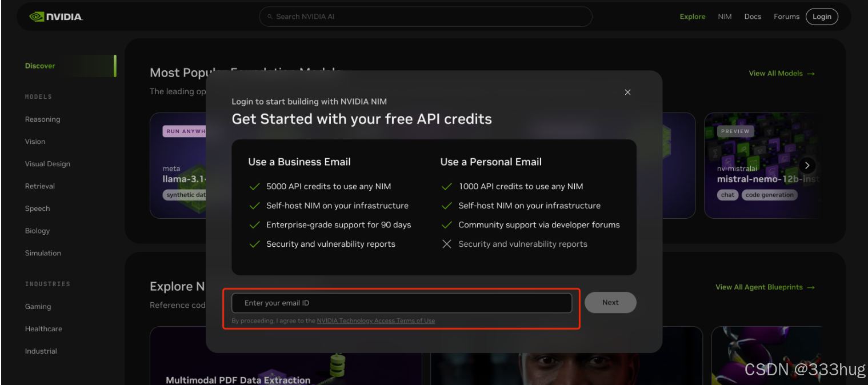Open the Simulation models category
This screenshot has height=385, width=868.
[43, 253]
